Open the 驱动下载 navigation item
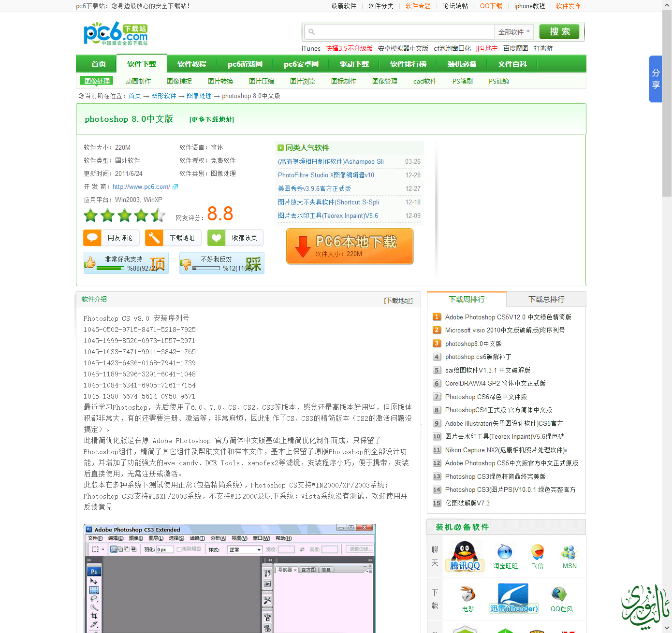Viewport: 672px width, 633px height. click(354, 64)
